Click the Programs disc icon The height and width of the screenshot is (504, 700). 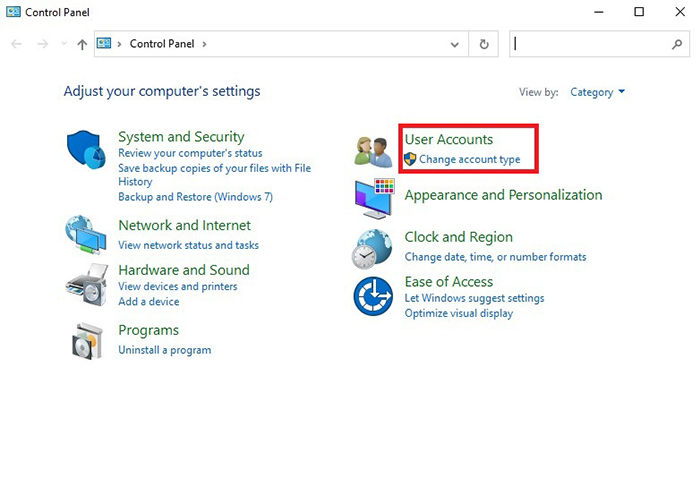point(86,341)
